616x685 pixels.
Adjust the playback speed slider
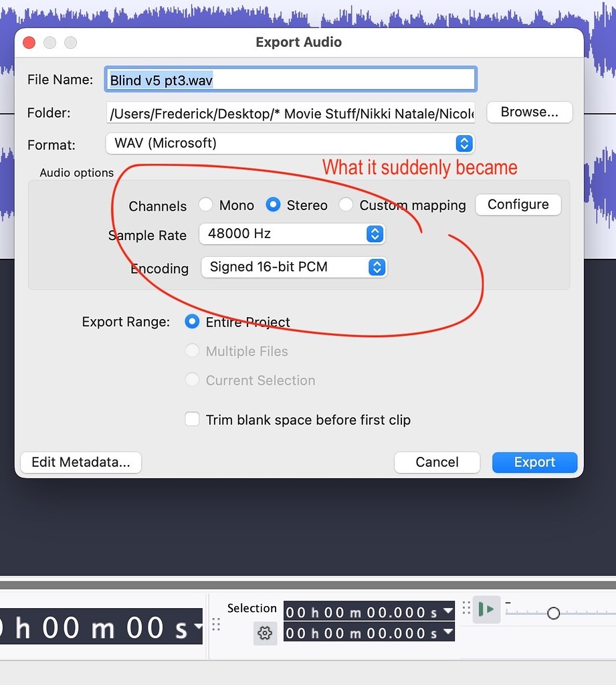[x=554, y=613]
